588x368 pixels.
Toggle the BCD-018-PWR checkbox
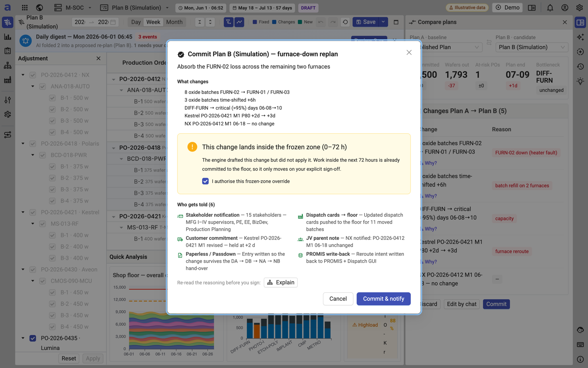(x=43, y=155)
